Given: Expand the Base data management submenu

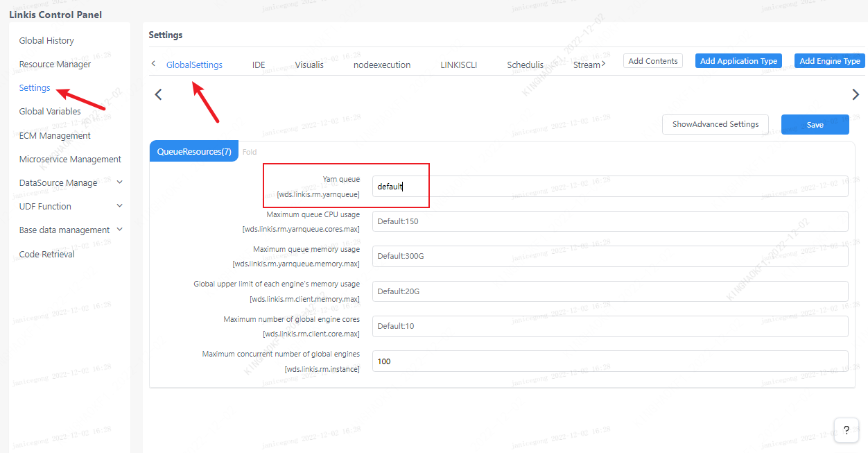Looking at the screenshot, I should point(119,230).
